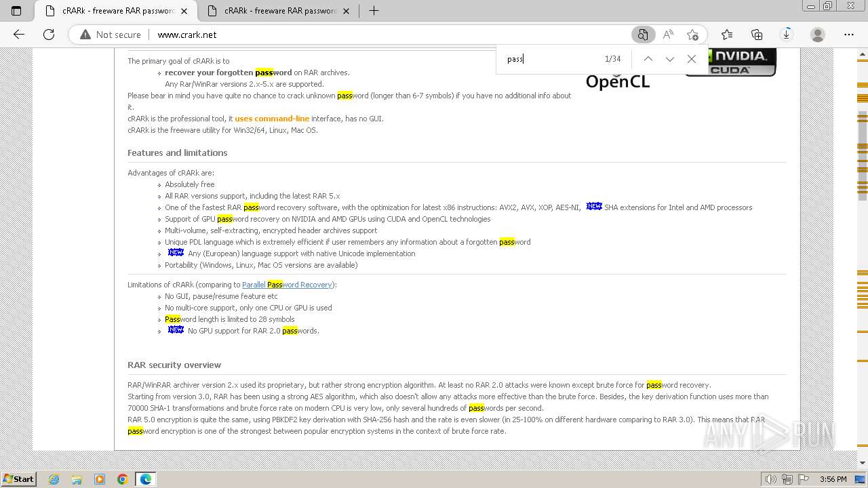868x488 pixels.
Task: Click the 'Features and limitations' heading
Action: coord(178,152)
